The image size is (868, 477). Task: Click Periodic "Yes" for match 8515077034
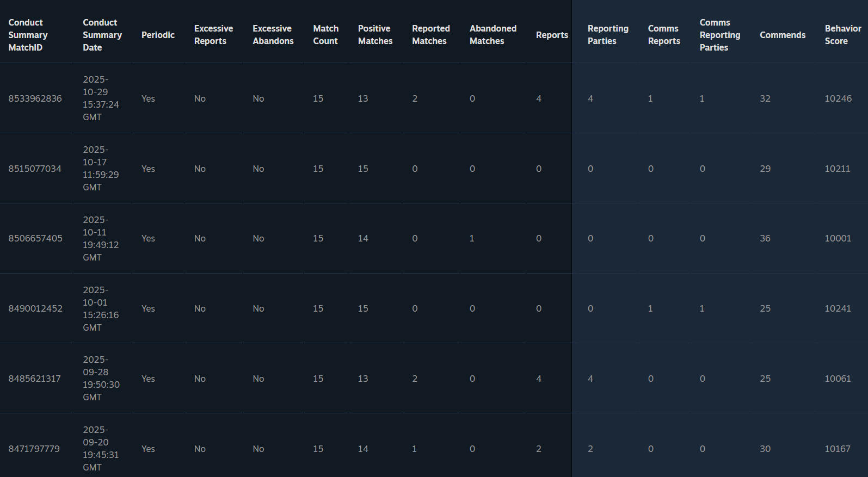[x=148, y=169]
